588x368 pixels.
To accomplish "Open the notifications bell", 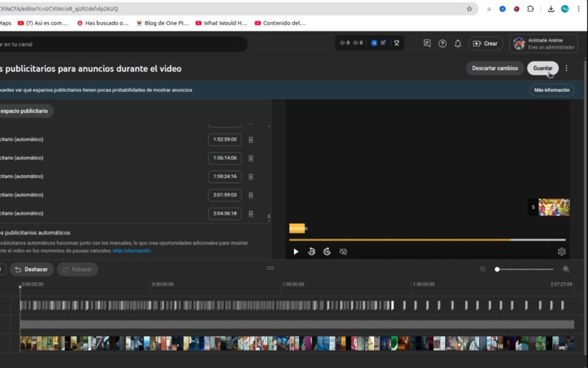I will click(457, 44).
